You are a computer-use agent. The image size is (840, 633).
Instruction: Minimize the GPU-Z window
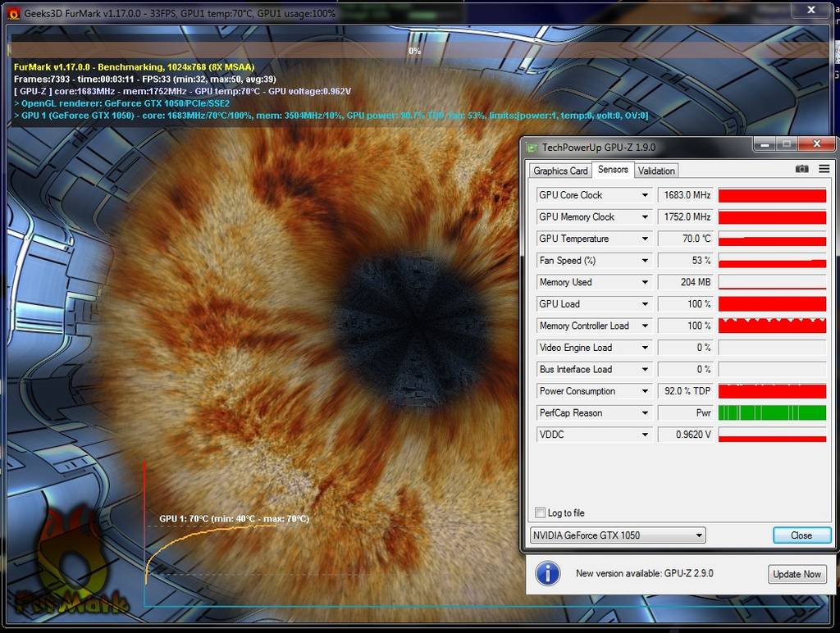pos(765,144)
